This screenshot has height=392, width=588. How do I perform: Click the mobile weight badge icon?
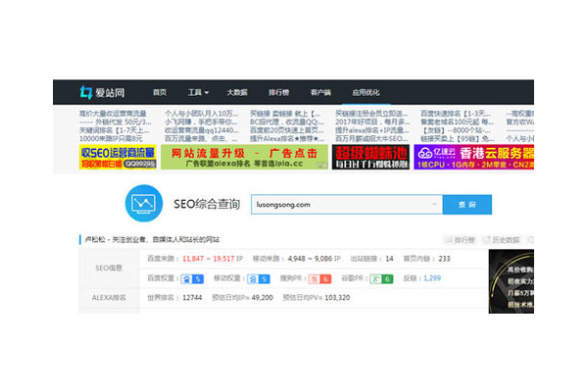click(x=270, y=279)
